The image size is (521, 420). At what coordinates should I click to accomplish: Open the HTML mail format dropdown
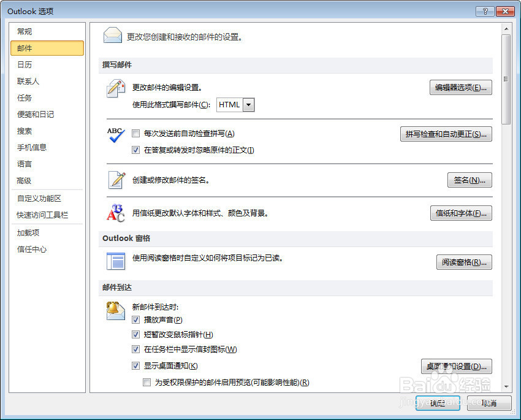(x=248, y=105)
